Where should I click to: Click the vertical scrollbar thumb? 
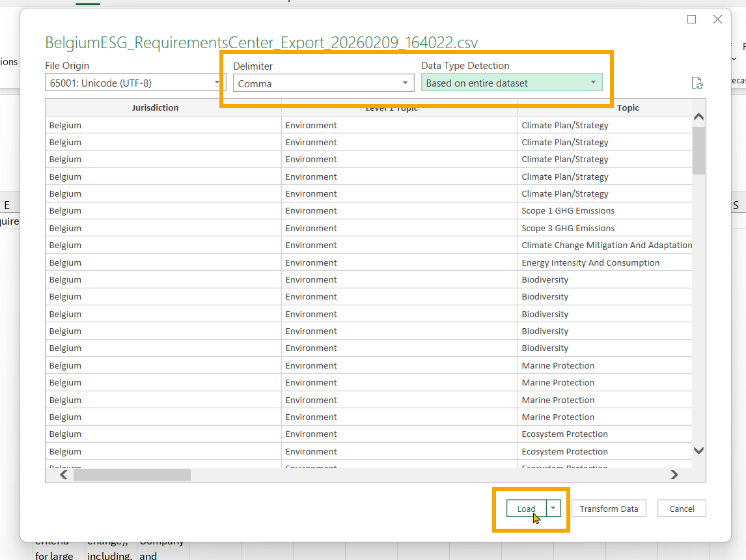tap(698, 150)
